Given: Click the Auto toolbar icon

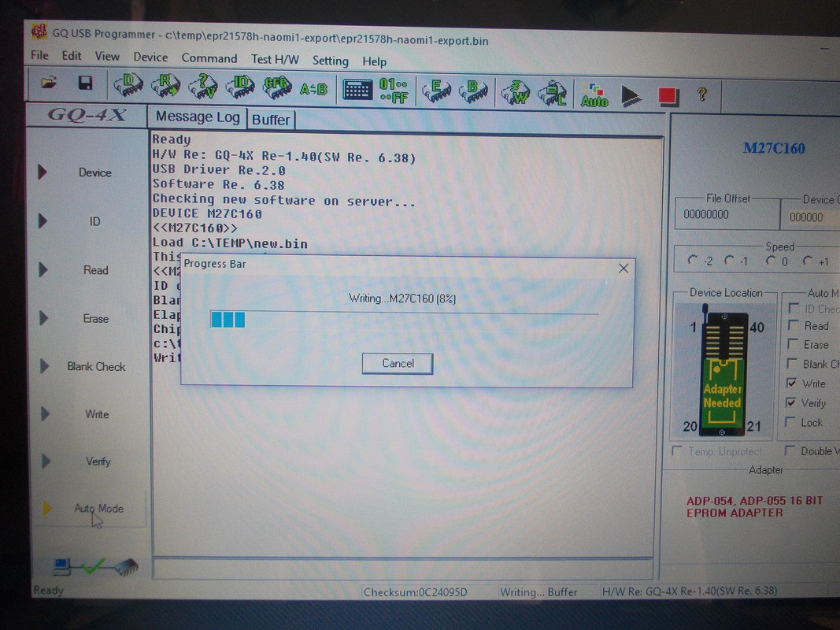Looking at the screenshot, I should (x=594, y=94).
